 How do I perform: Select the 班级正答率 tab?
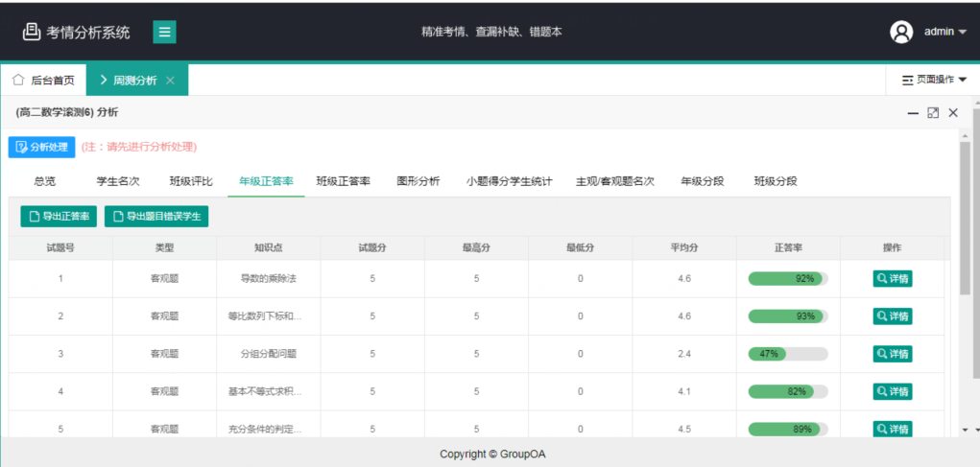point(344,181)
